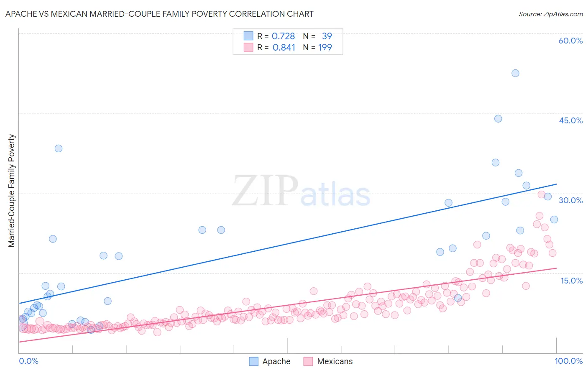
Task: Toggle the Mexicans series legend label
Action: [x=335, y=361]
